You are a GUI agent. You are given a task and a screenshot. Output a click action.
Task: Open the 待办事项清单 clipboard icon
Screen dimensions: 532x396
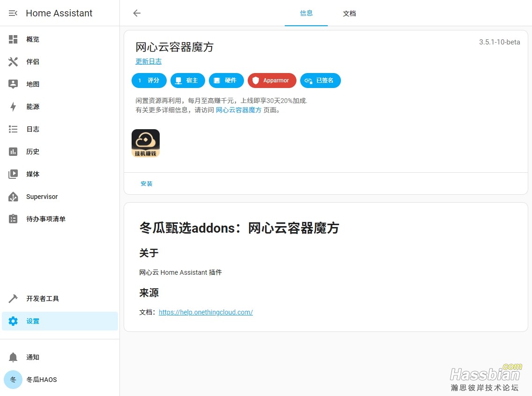[13, 219]
